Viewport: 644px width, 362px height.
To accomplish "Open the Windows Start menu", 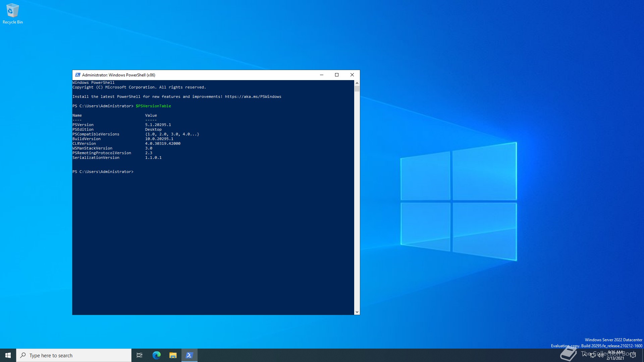I will coord(8,355).
